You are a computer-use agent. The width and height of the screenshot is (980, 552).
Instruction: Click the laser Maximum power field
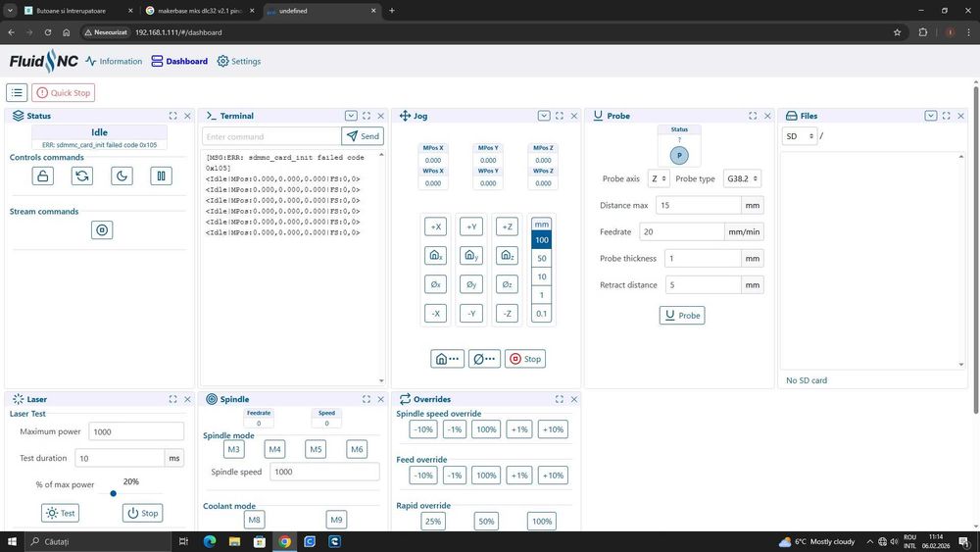(136, 432)
